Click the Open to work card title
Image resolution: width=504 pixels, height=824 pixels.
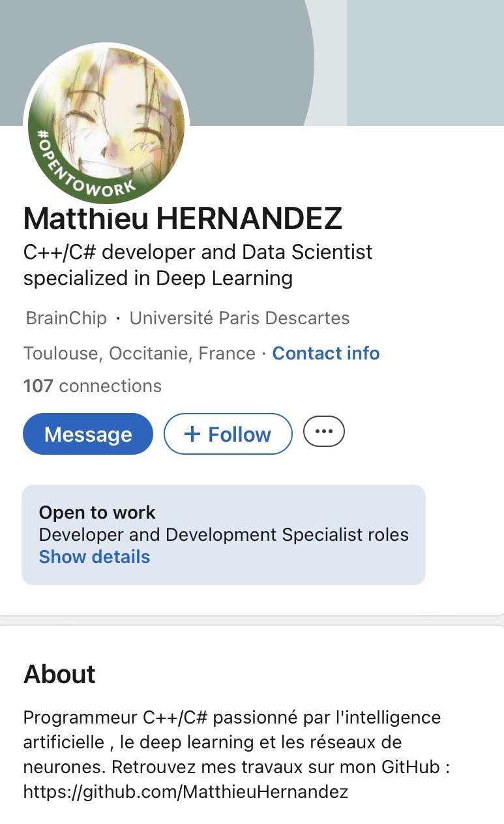coord(97,513)
